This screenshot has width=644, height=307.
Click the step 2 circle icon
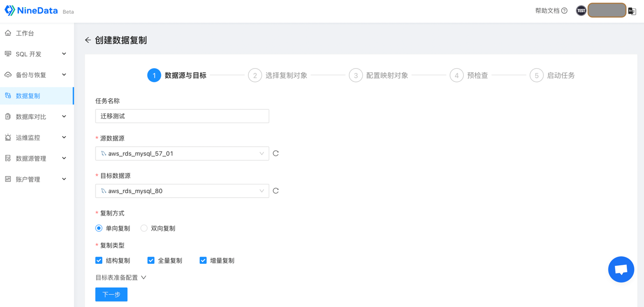pos(255,75)
